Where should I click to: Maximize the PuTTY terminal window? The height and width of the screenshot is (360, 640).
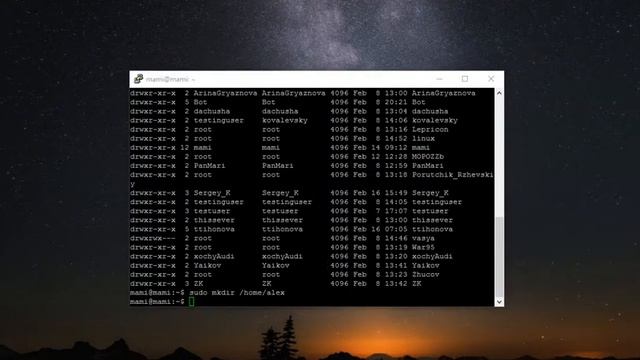[465, 79]
